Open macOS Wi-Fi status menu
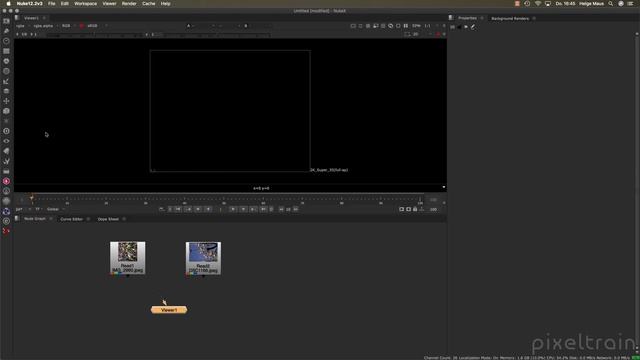Screen dimensions: 640x360 [538, 4]
